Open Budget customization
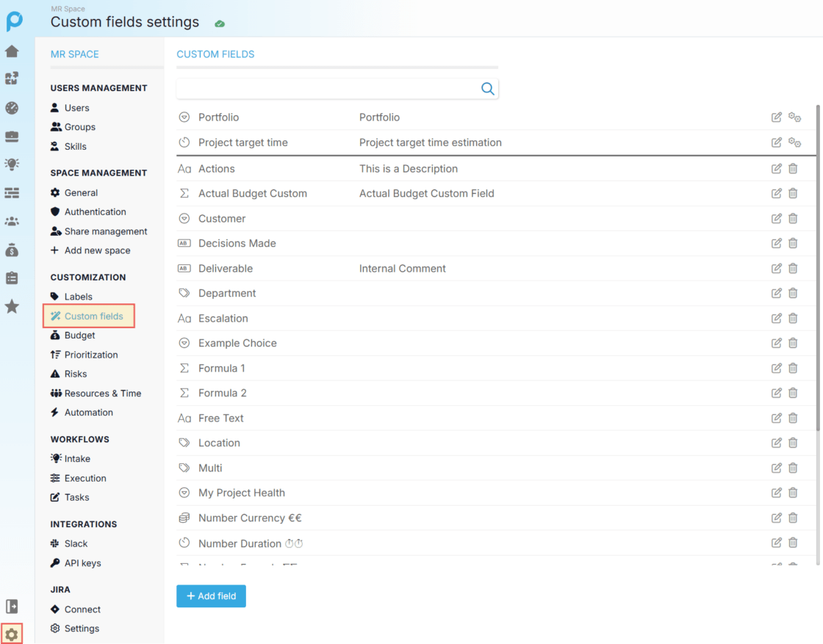The image size is (823, 644). coord(73,335)
